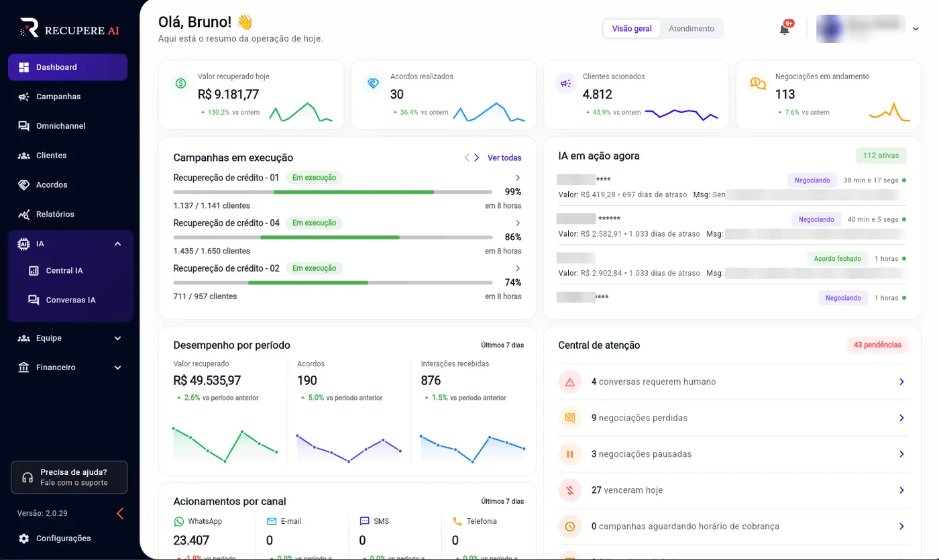939x560 pixels.
Task: Open the 27 venceram hoje row arrow
Action: click(x=901, y=491)
